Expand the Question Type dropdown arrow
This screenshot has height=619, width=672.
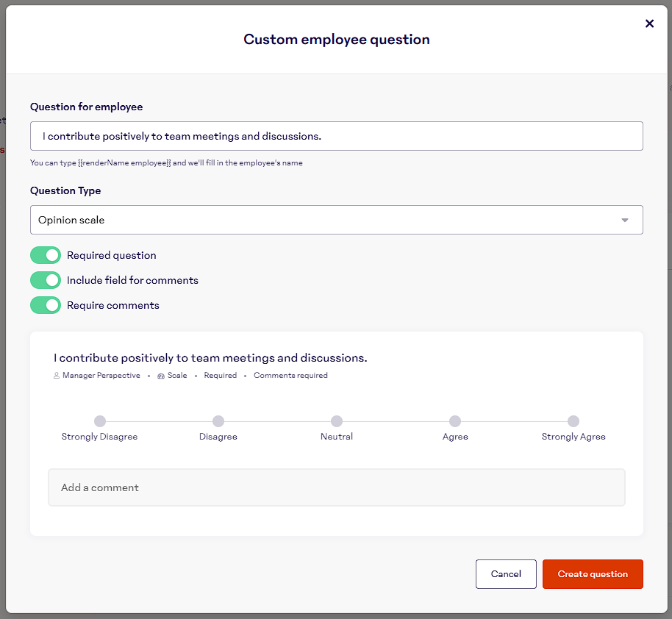click(625, 220)
